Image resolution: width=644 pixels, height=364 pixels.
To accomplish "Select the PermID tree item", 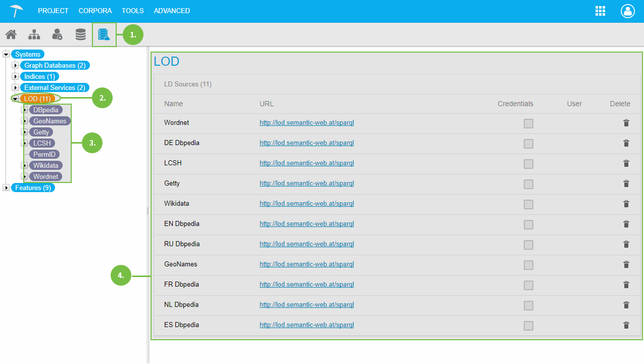I will [44, 154].
